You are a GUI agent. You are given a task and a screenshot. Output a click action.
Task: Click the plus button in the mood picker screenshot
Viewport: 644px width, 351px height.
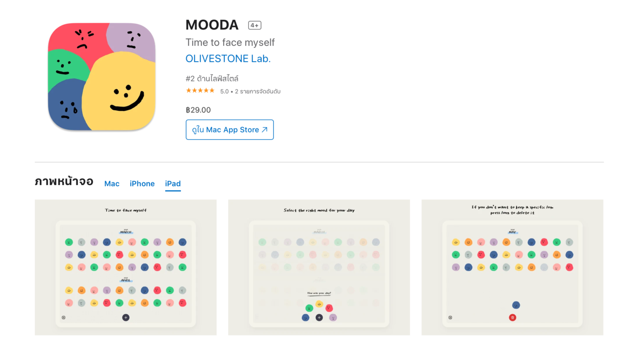(x=319, y=317)
